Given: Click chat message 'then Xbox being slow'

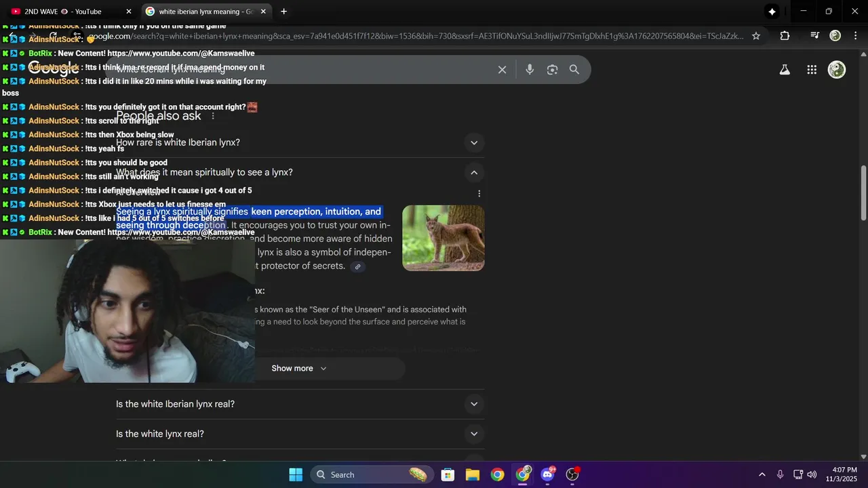Looking at the screenshot, I should click(x=130, y=135).
